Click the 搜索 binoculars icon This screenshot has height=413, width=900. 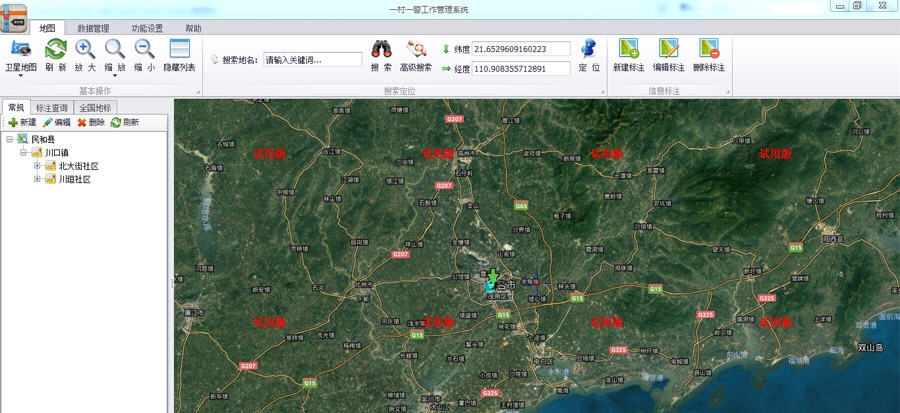(381, 49)
